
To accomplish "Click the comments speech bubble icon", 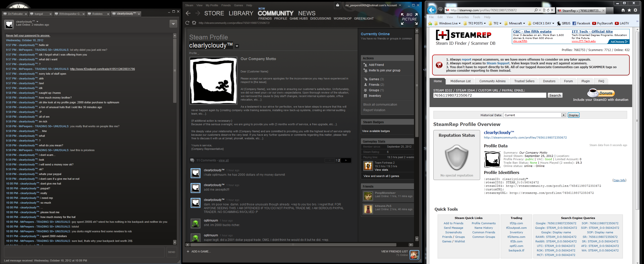I will click(x=192, y=160).
